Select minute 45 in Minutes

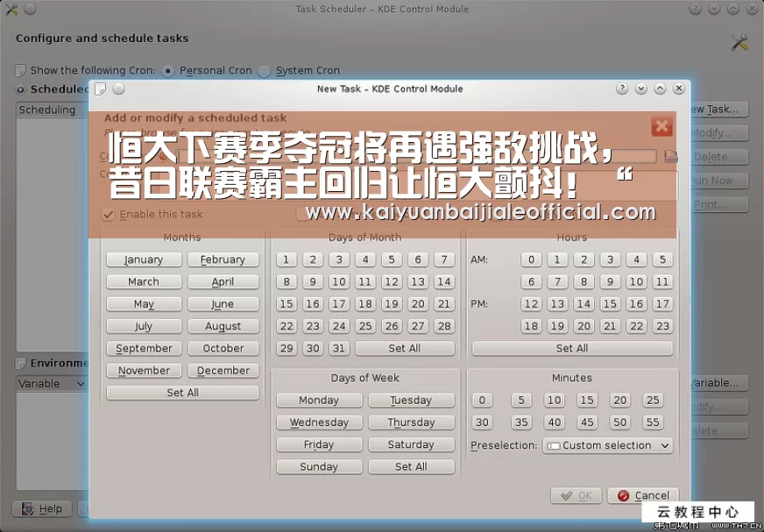(x=587, y=422)
